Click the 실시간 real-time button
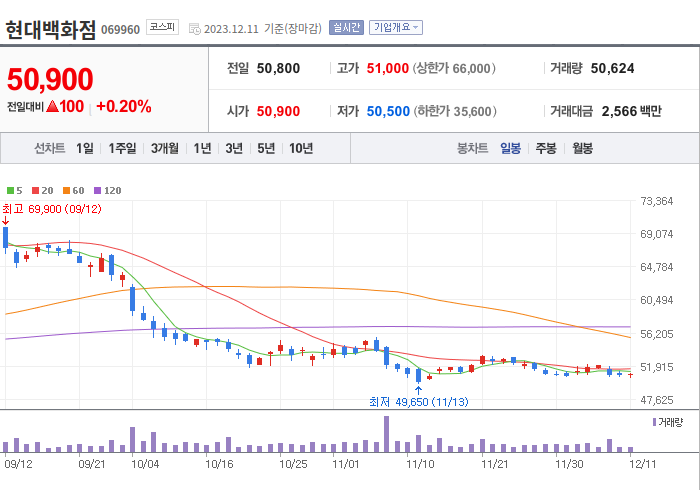The image size is (700, 490). (x=346, y=27)
